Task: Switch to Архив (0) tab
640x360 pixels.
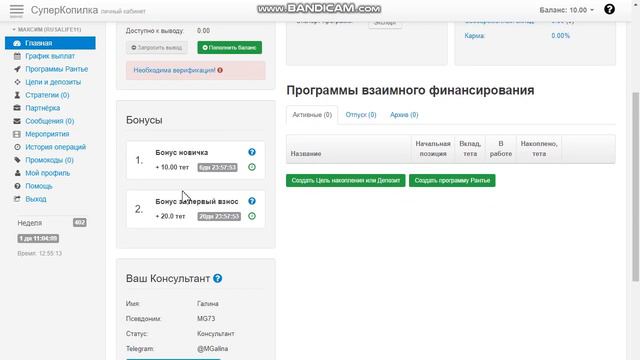Action: (404, 115)
